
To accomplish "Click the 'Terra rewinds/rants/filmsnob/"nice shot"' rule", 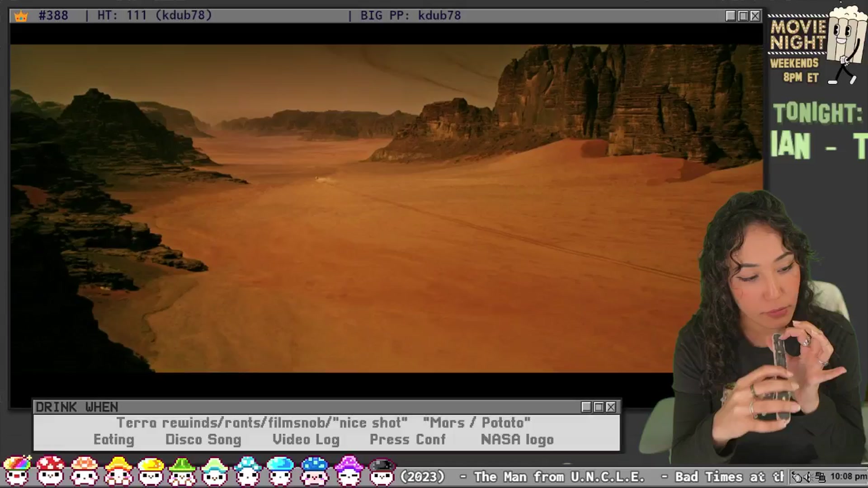I will tap(262, 422).
